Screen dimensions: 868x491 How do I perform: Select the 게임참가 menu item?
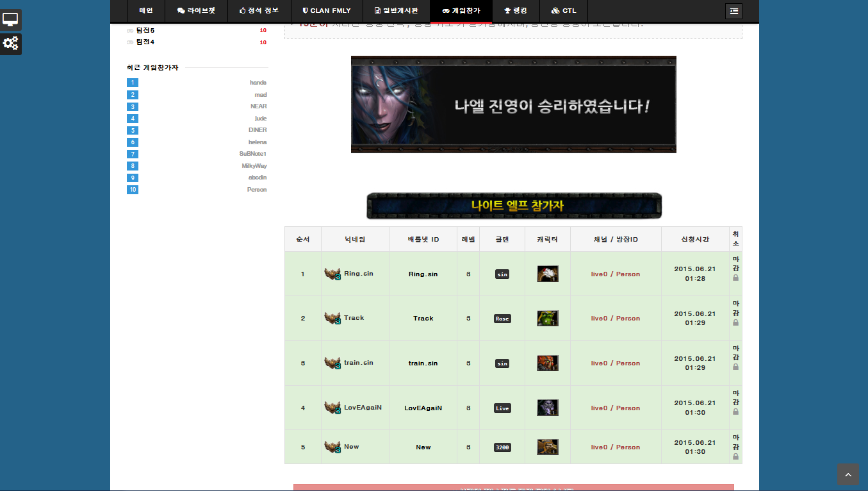click(x=461, y=11)
